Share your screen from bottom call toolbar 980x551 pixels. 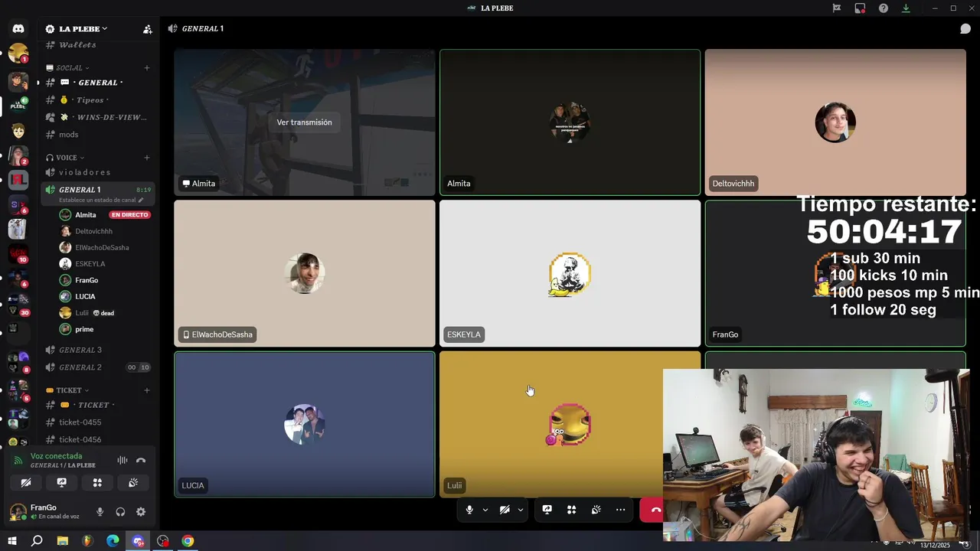[x=547, y=510]
